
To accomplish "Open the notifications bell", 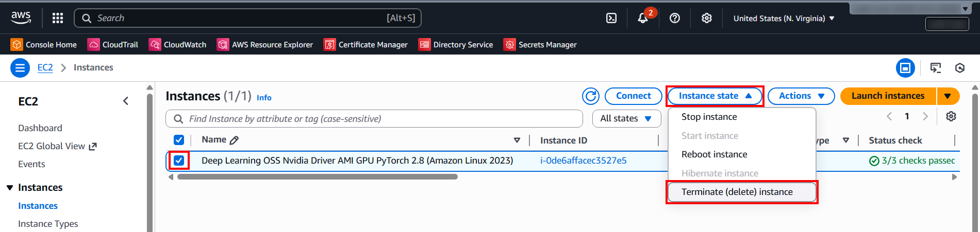I will (x=643, y=19).
